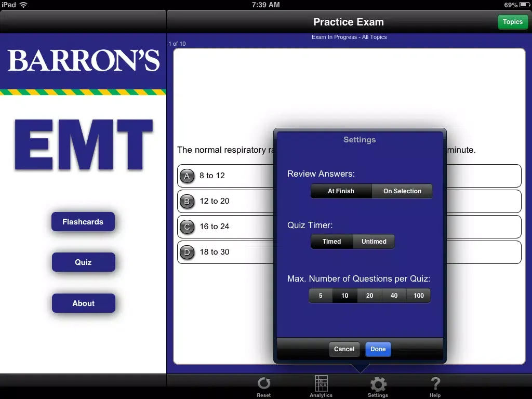This screenshot has height=399, width=532.
Task: Tap the Barron's logo
Action: point(84,60)
